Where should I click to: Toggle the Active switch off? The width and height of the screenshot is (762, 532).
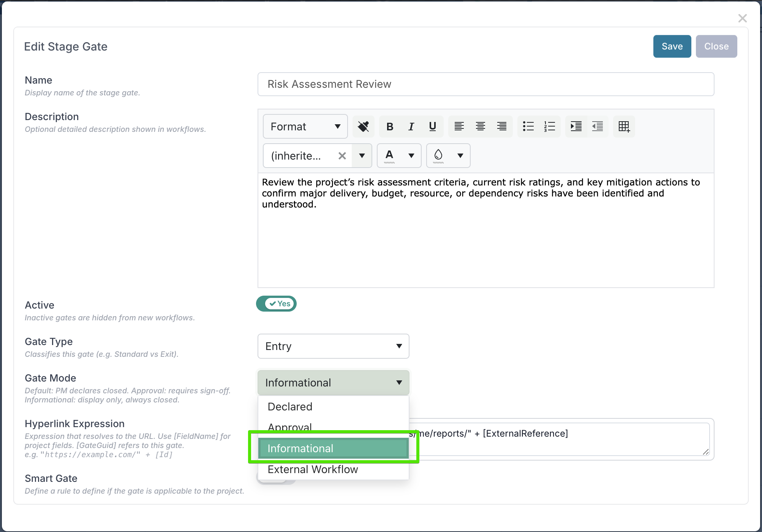click(276, 304)
